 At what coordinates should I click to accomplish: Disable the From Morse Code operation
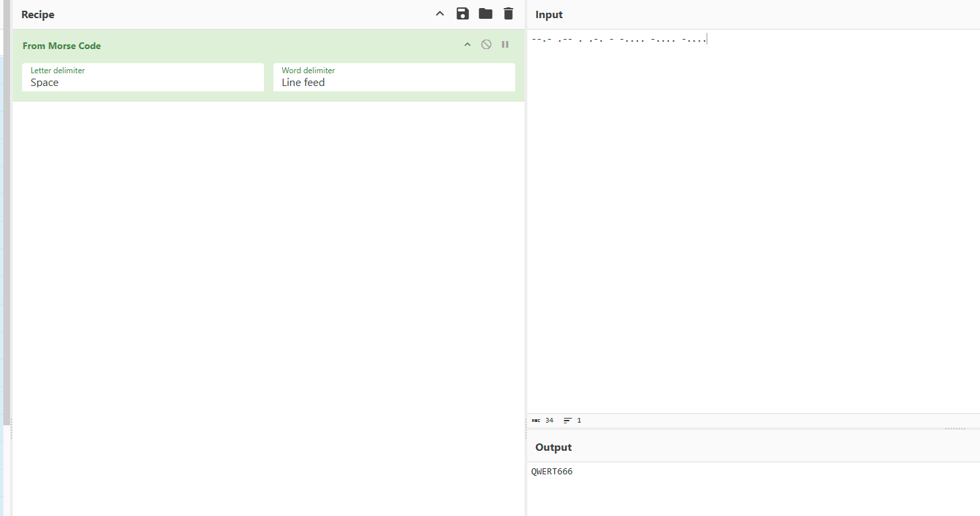(x=486, y=45)
